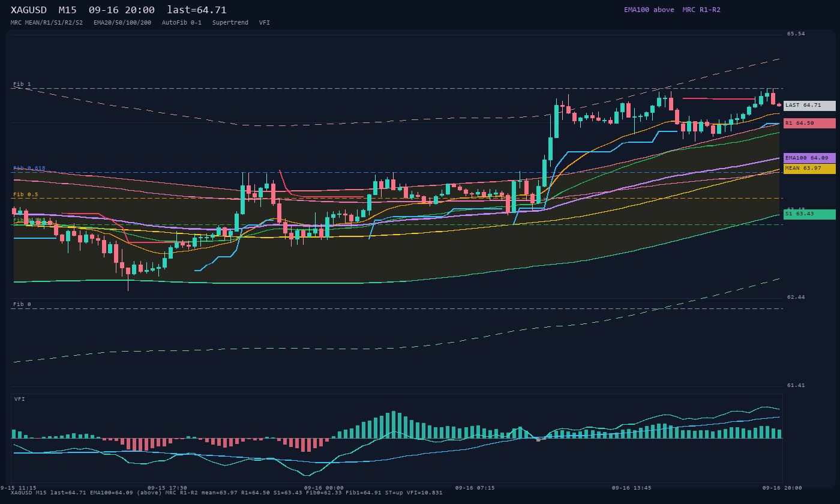
Task: Click the 'Fib 1' level label
Action: coord(22,84)
